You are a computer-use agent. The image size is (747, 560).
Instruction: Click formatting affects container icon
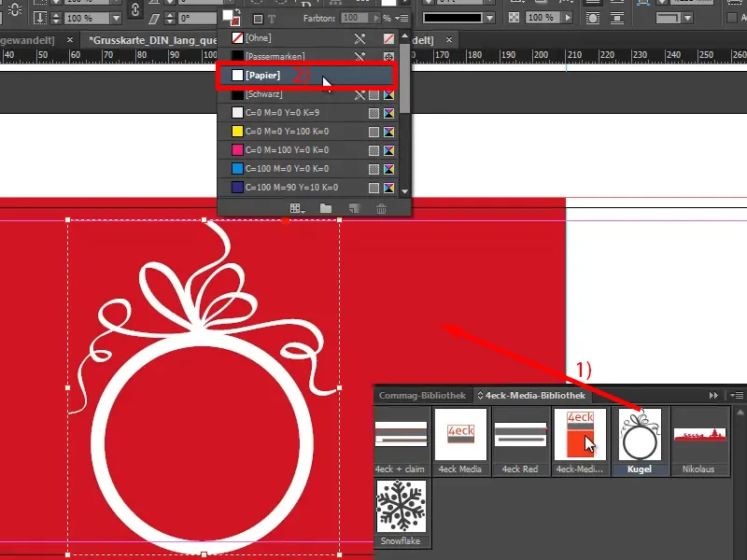(258, 19)
